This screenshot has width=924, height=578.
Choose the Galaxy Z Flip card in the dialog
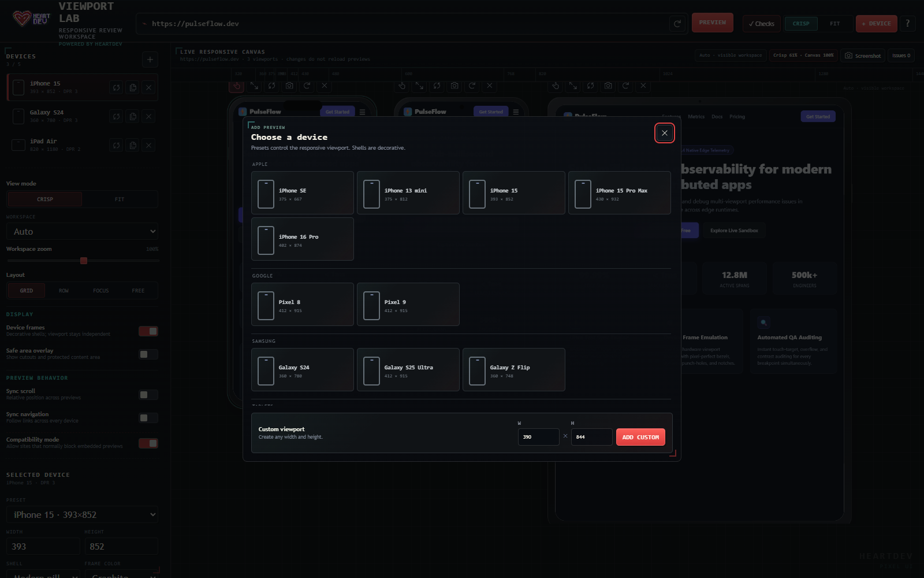point(514,370)
